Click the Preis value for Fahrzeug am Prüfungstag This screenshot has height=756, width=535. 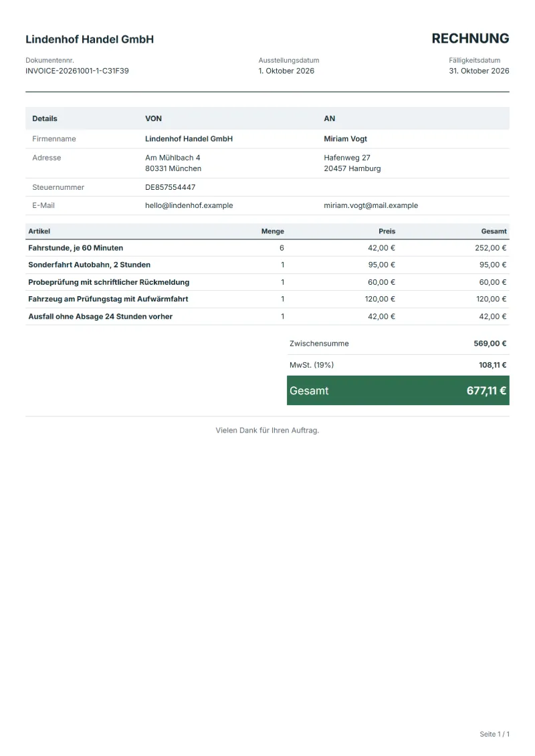pyautogui.click(x=380, y=299)
